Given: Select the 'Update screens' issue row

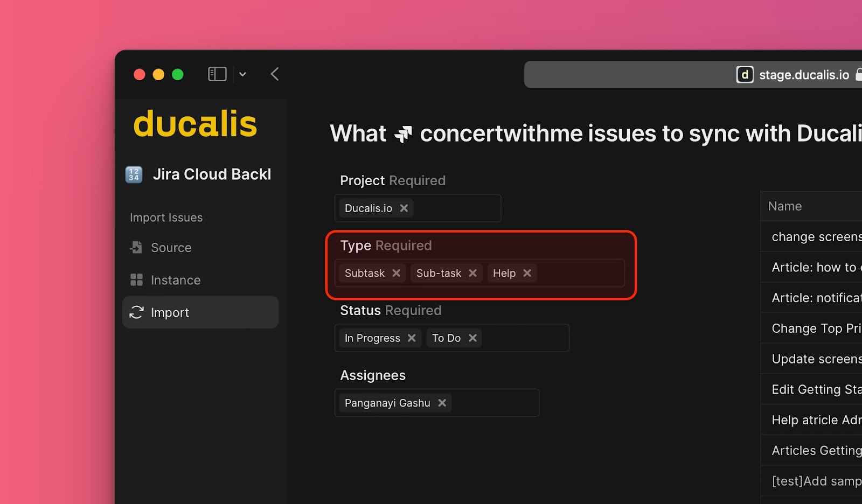Looking at the screenshot, I should pyautogui.click(x=811, y=359).
